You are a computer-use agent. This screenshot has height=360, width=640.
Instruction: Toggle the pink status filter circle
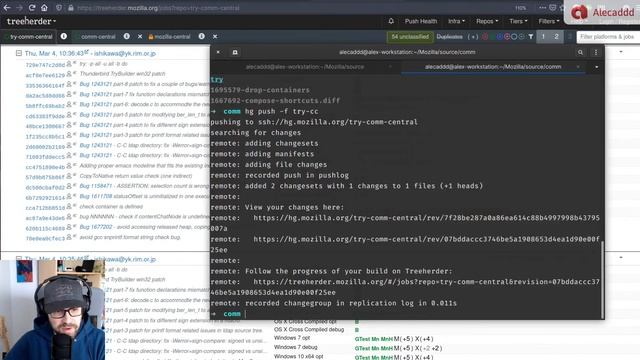[x=507, y=37]
